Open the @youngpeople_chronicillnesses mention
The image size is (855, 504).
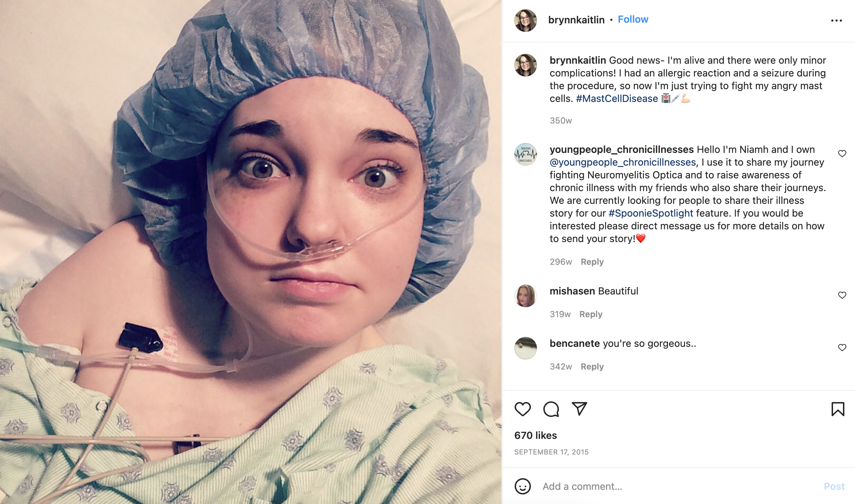click(623, 162)
